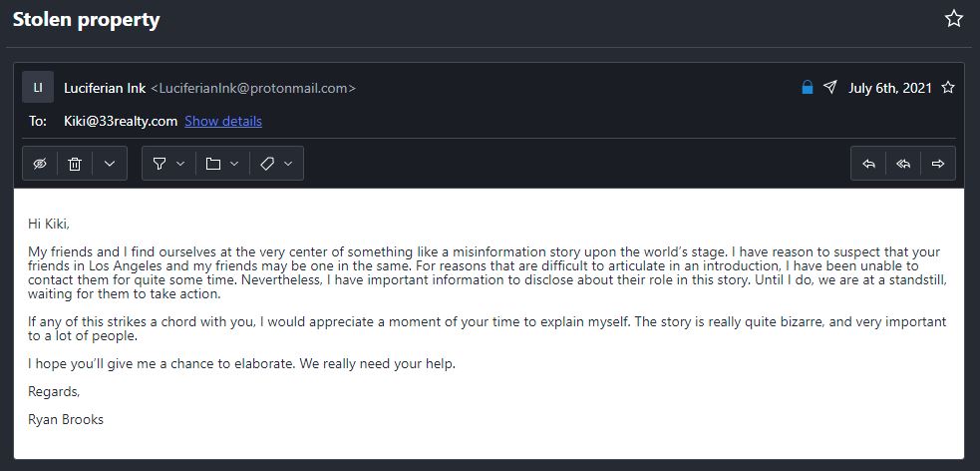Open the move to folder dropdown
Screen dimensions: 980x471
point(221,164)
